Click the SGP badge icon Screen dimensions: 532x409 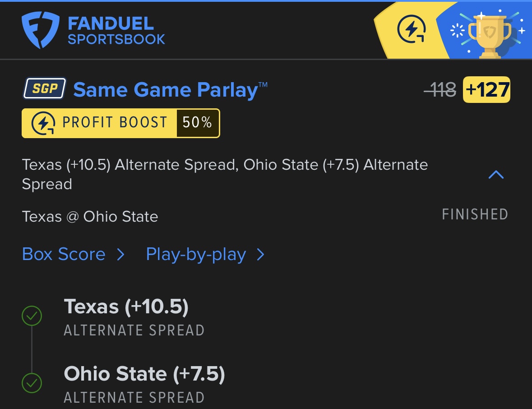[45, 88]
